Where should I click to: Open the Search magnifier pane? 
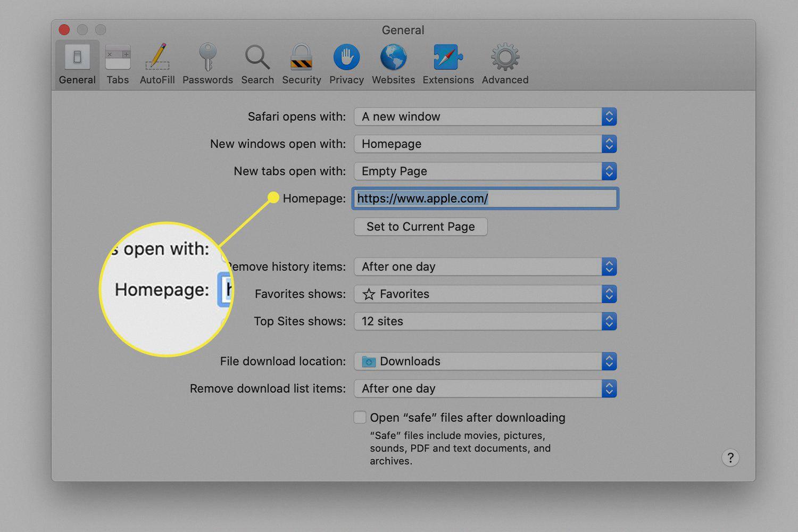point(257,64)
